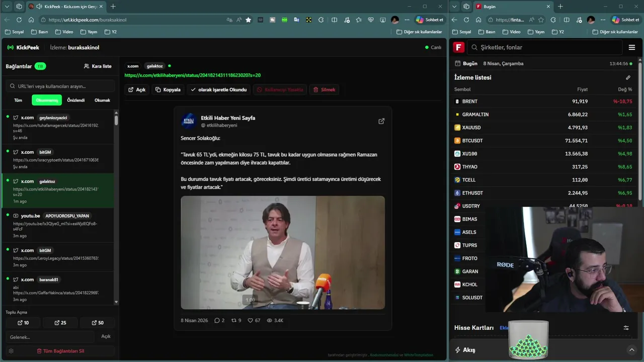Open the GRAMALTIN watchlist row
644x362 pixels.
pyautogui.click(x=544, y=115)
